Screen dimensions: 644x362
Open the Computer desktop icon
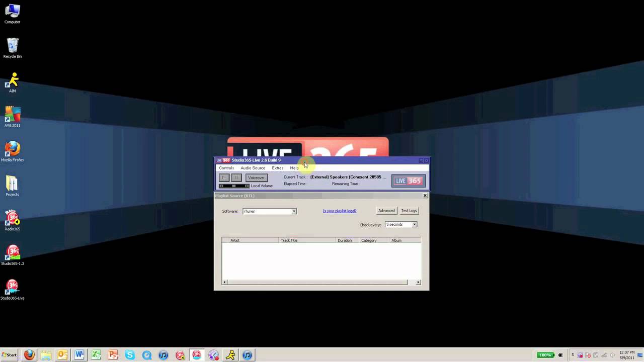[12, 14]
